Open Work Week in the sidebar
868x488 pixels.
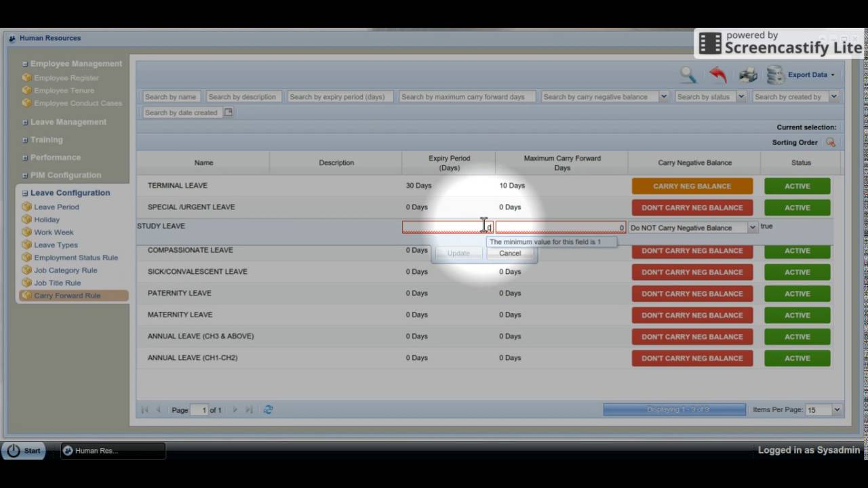point(54,232)
